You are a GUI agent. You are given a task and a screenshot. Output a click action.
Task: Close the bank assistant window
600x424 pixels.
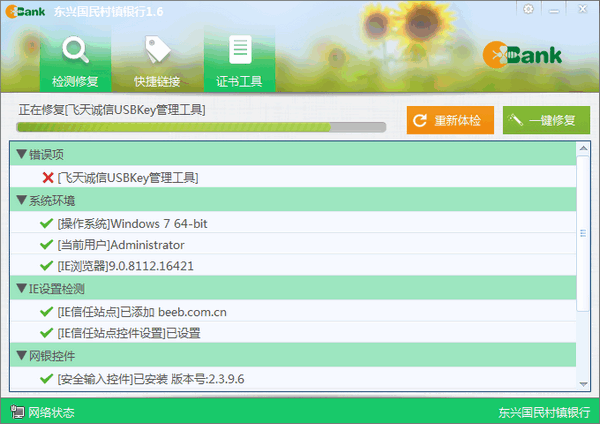coord(582,9)
